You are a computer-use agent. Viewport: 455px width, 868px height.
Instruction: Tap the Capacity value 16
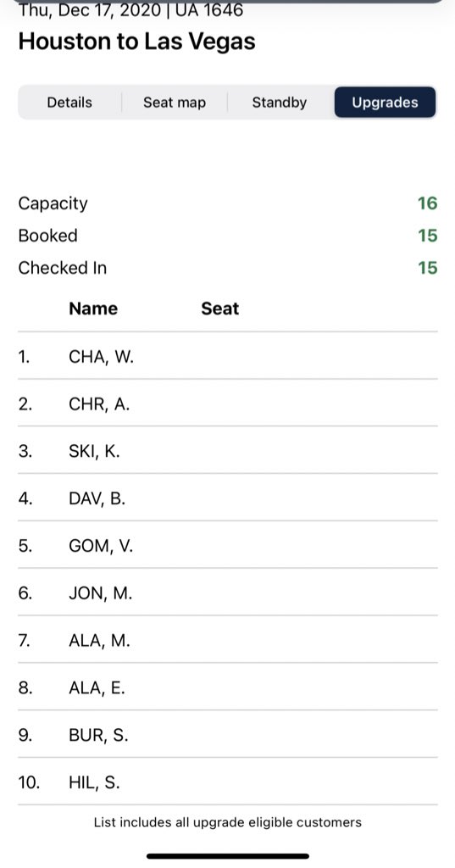pos(427,203)
